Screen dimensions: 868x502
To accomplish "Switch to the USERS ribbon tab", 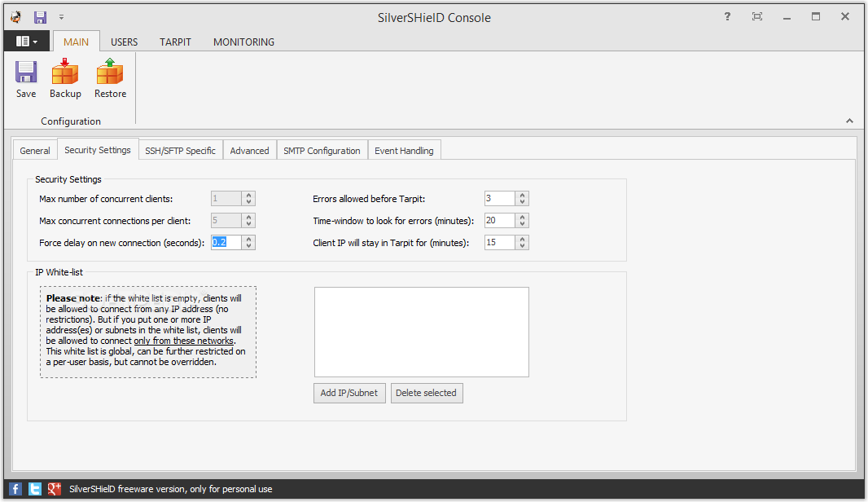I will pyautogui.click(x=124, y=42).
